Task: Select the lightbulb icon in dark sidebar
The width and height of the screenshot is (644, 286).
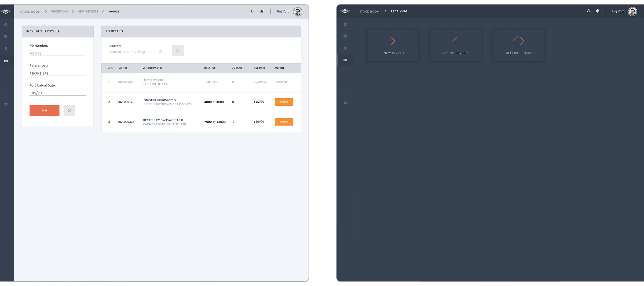Action: 345,48
